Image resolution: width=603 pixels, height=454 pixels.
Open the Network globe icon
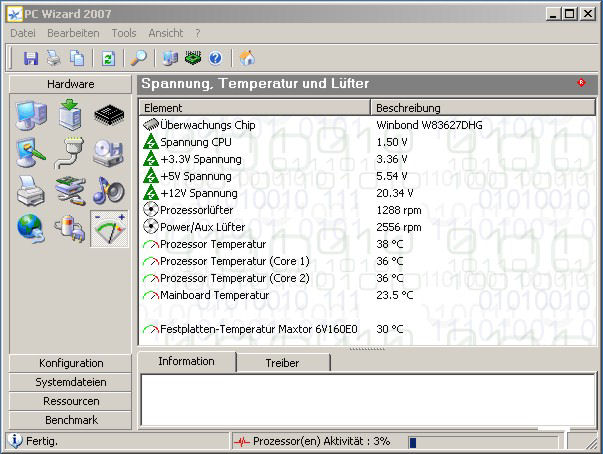coord(31,229)
